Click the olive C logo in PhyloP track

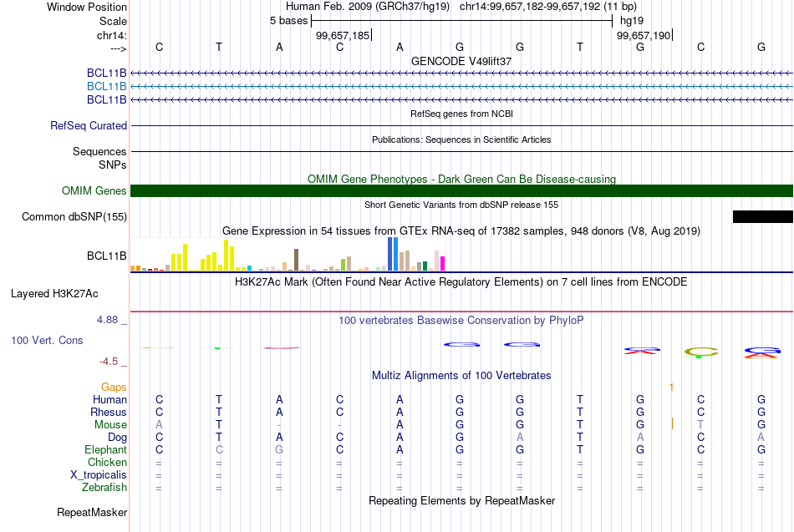coord(701,352)
